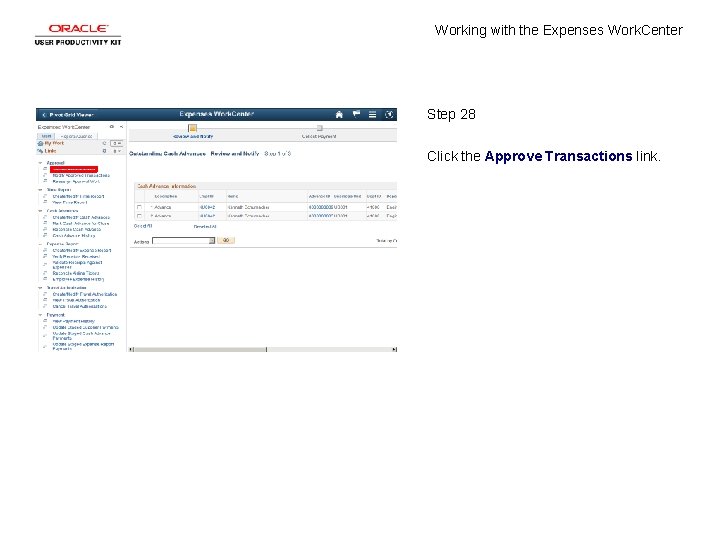The width and height of the screenshot is (720, 540).
Task: Open View Time Report link
Action: coord(70,202)
